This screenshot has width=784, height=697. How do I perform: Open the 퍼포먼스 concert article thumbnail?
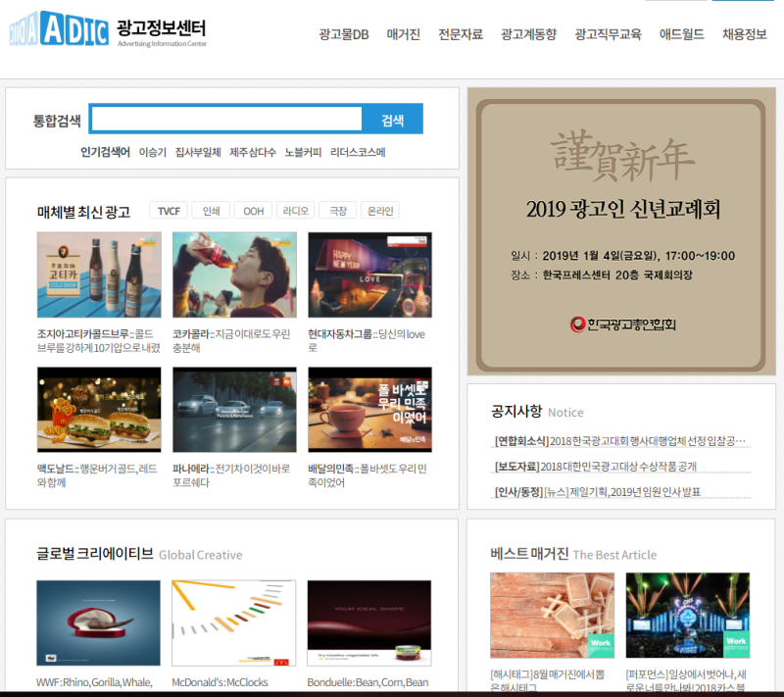click(688, 616)
